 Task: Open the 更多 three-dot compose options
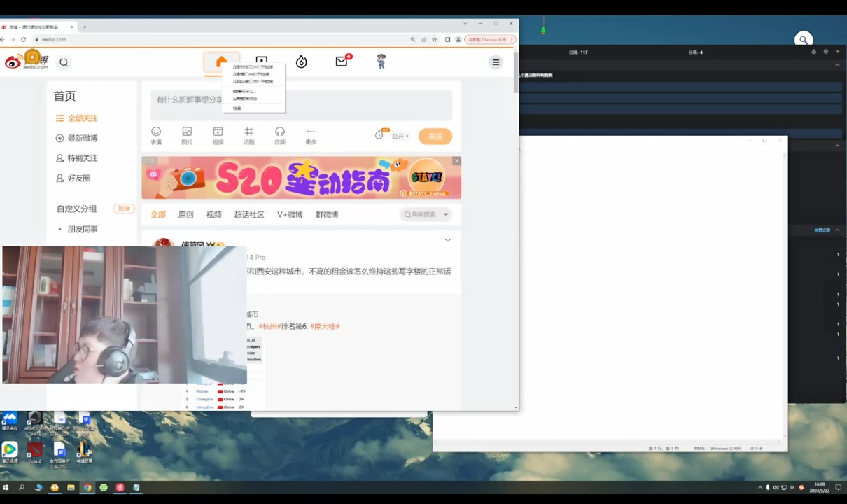click(x=311, y=136)
